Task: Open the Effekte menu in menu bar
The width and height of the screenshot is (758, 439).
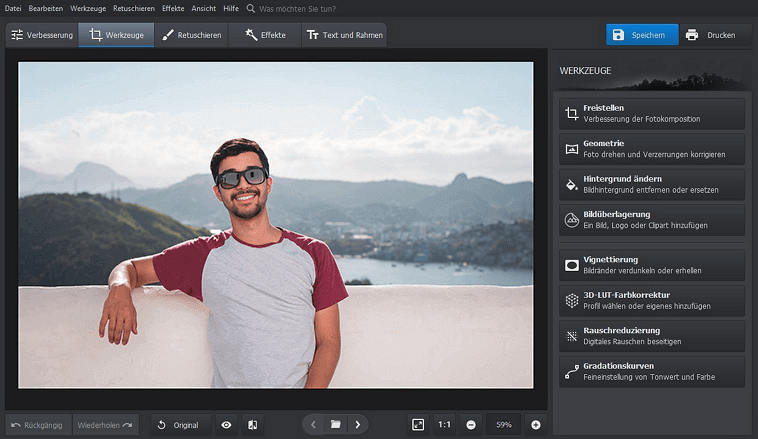Action: tap(172, 8)
